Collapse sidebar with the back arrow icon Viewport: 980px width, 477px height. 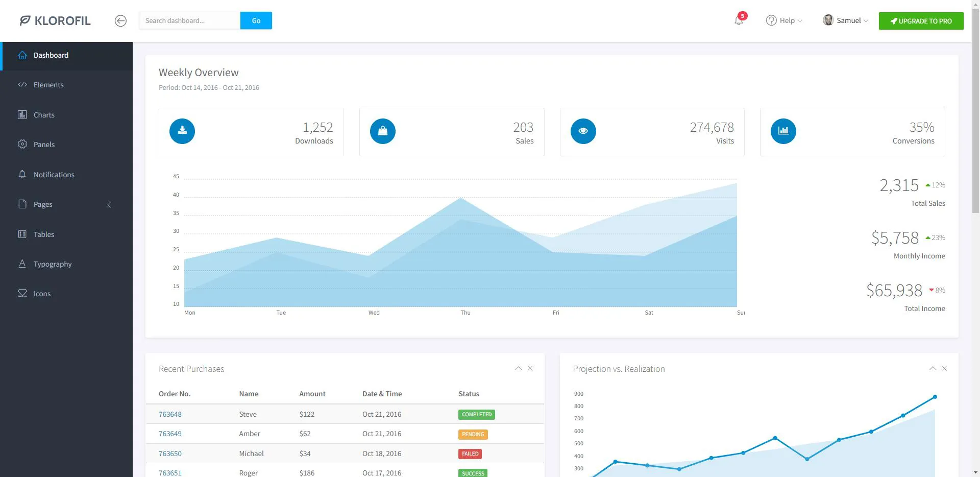(x=120, y=20)
